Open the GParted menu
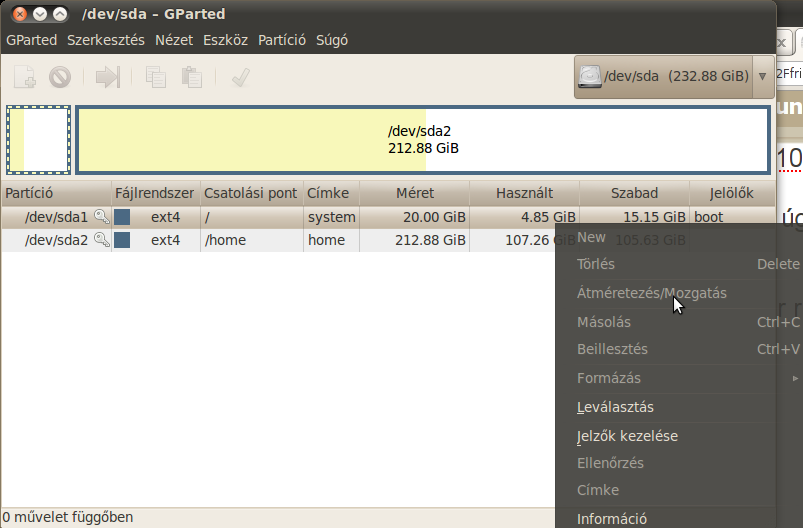 [x=31, y=40]
